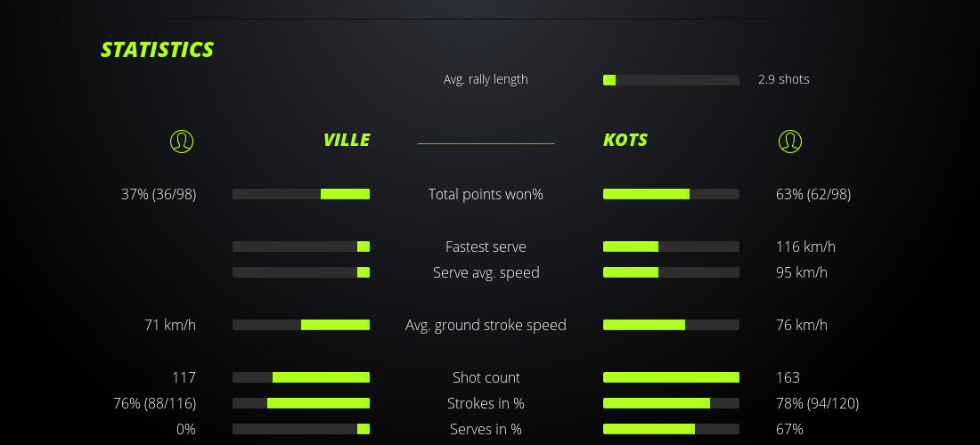The height and width of the screenshot is (445, 980).
Task: Click Ville's player profile icon
Action: point(182,141)
